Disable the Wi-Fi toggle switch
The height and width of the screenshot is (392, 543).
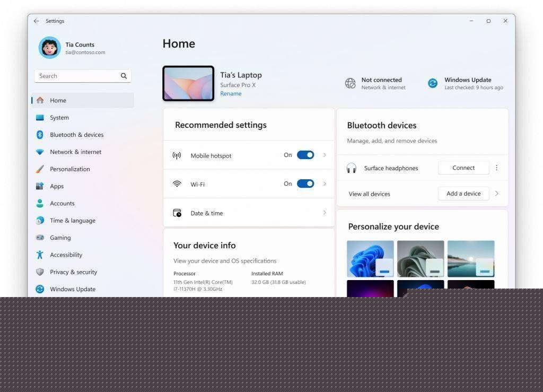click(x=305, y=184)
